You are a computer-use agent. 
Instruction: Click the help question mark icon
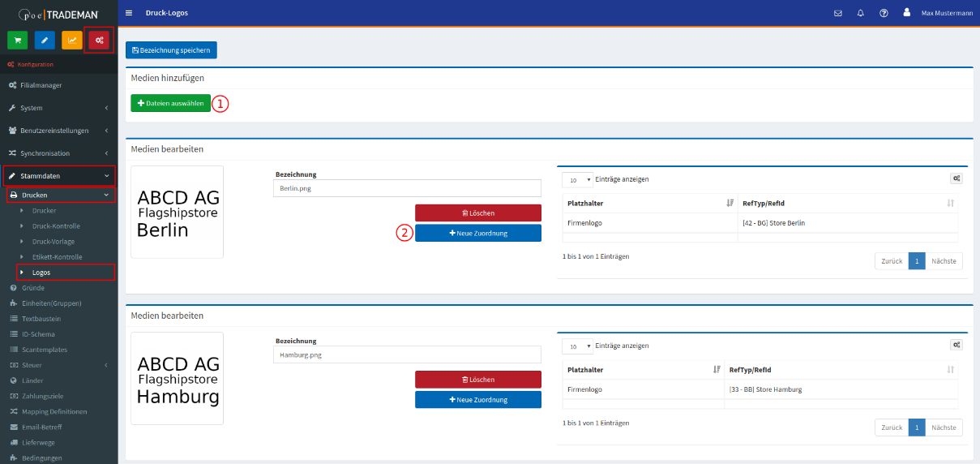pyautogui.click(x=884, y=14)
